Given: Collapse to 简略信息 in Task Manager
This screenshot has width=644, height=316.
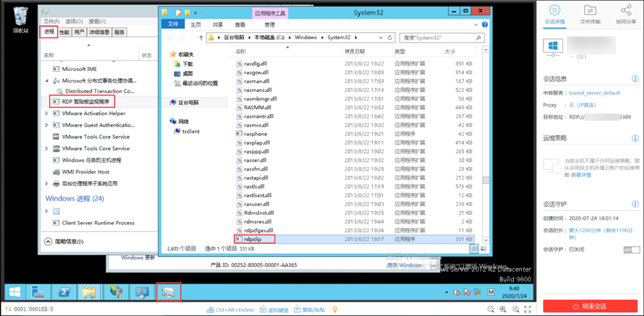Looking at the screenshot, I should (x=64, y=242).
